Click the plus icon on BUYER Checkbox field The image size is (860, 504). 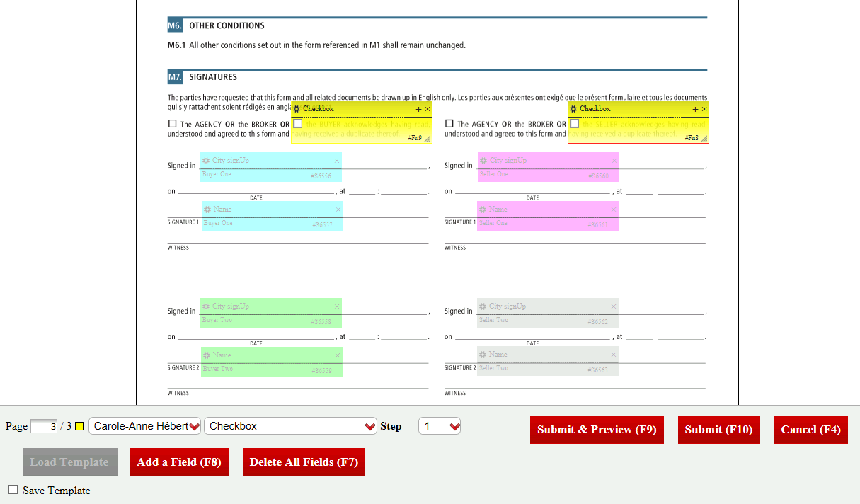pos(418,109)
